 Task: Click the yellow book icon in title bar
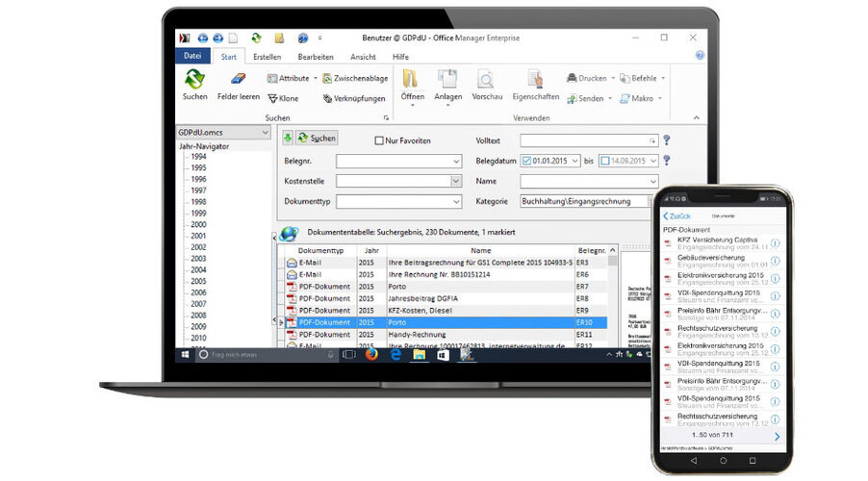pyautogui.click(x=279, y=38)
